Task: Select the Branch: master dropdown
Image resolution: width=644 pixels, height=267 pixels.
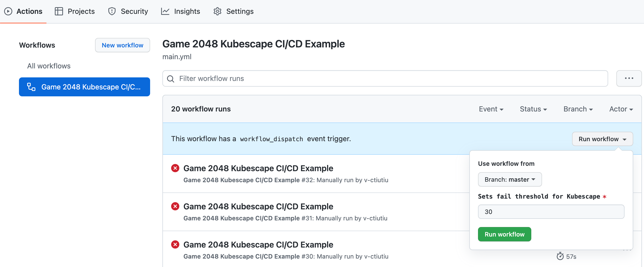Action: point(510,180)
